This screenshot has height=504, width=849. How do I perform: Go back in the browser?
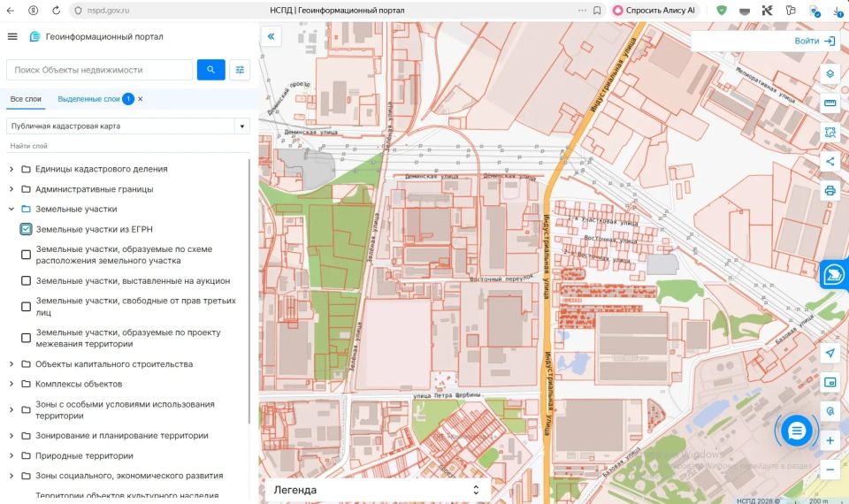point(11,11)
